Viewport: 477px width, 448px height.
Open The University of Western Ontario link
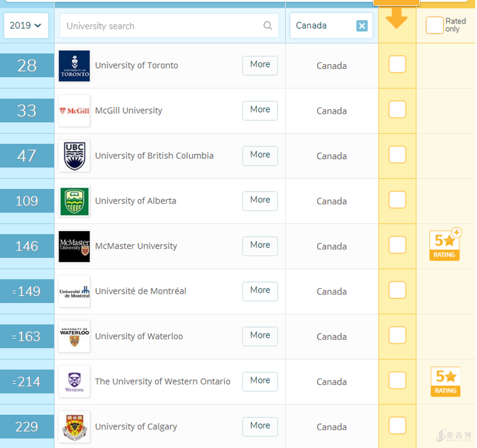click(163, 381)
